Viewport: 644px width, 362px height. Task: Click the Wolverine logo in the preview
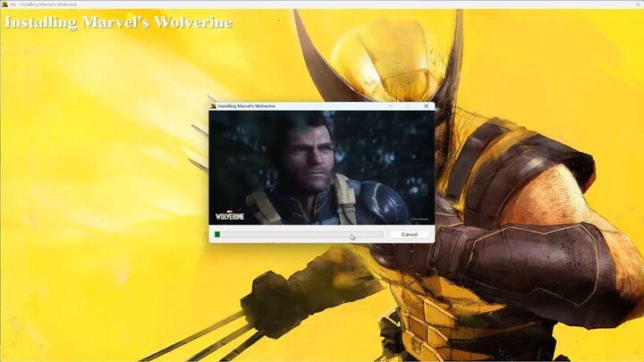click(x=230, y=216)
